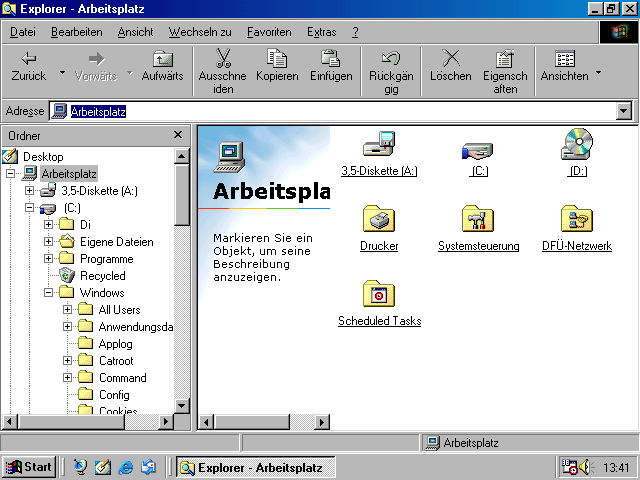Open the Drucker folder icon

coord(379,219)
